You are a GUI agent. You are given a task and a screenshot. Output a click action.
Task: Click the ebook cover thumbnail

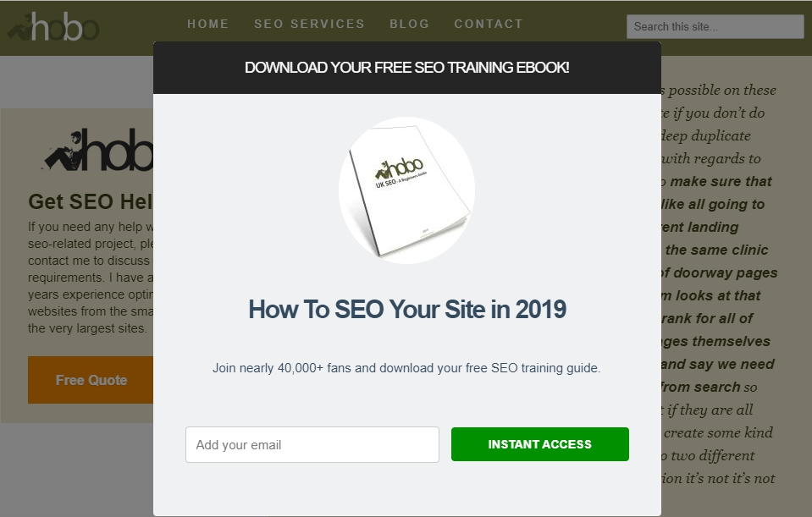[x=407, y=190]
